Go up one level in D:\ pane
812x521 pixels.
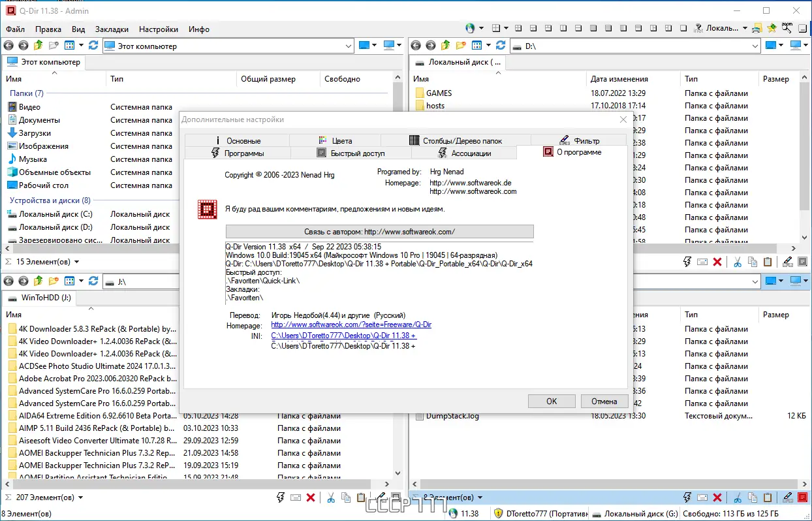pos(446,45)
